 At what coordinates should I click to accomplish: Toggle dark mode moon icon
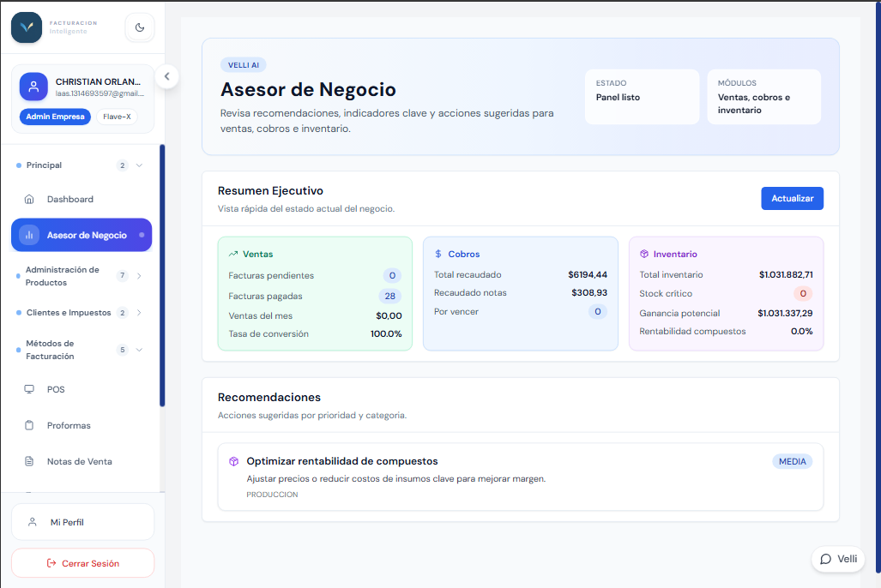point(140,27)
